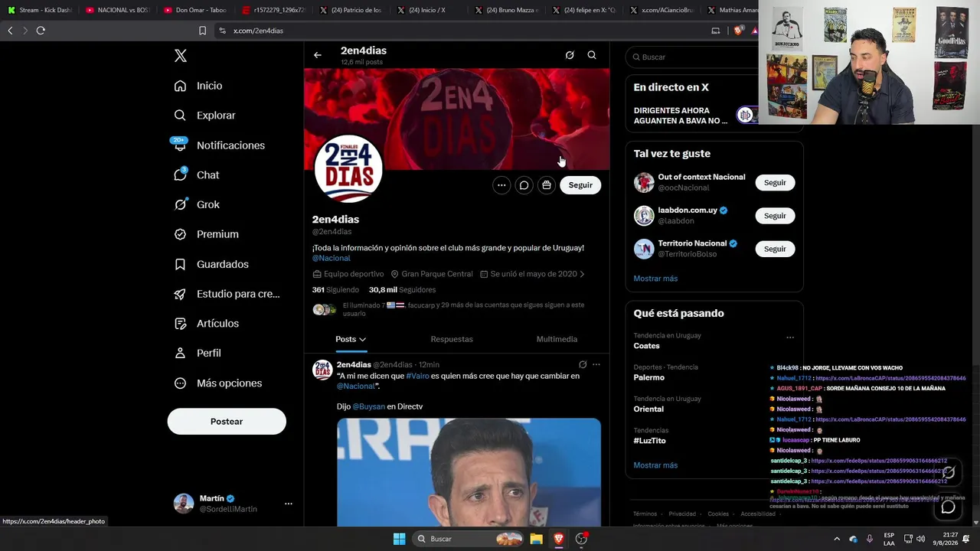Show hidden system tray icons chevron
This screenshot has height=551, width=980.
[837, 539]
